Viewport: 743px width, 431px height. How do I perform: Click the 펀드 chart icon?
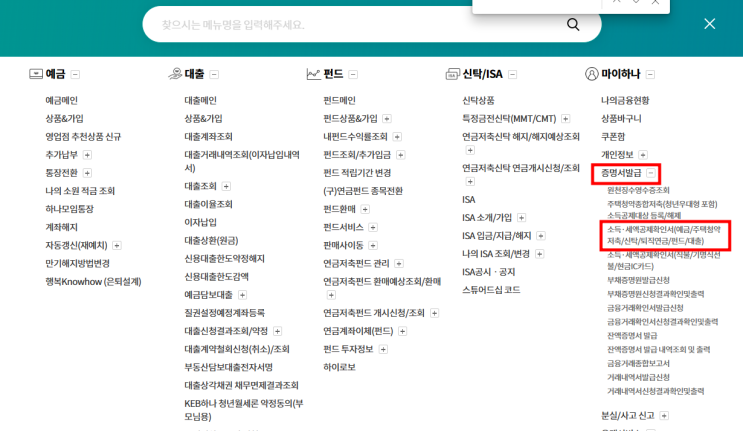pyautogui.click(x=313, y=74)
